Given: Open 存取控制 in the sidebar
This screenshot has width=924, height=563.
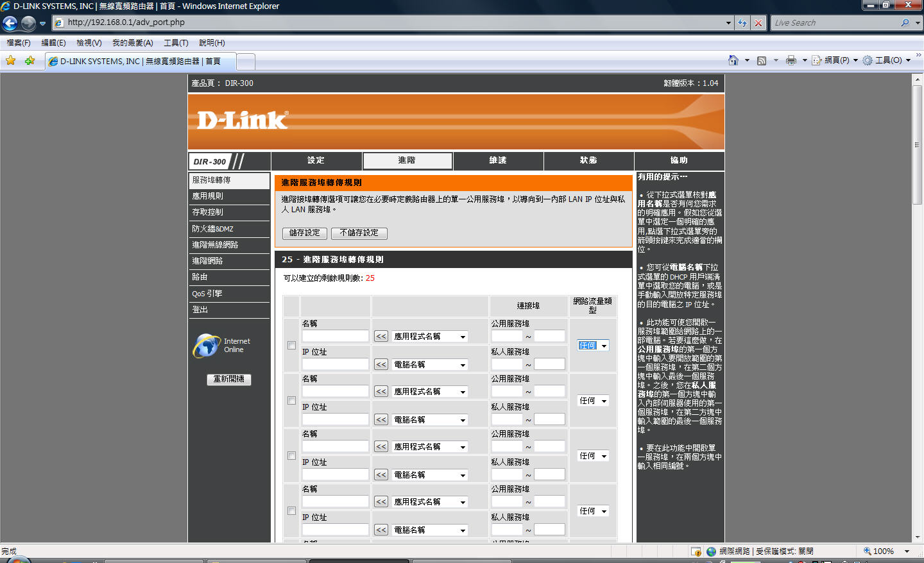Looking at the screenshot, I should click(229, 212).
